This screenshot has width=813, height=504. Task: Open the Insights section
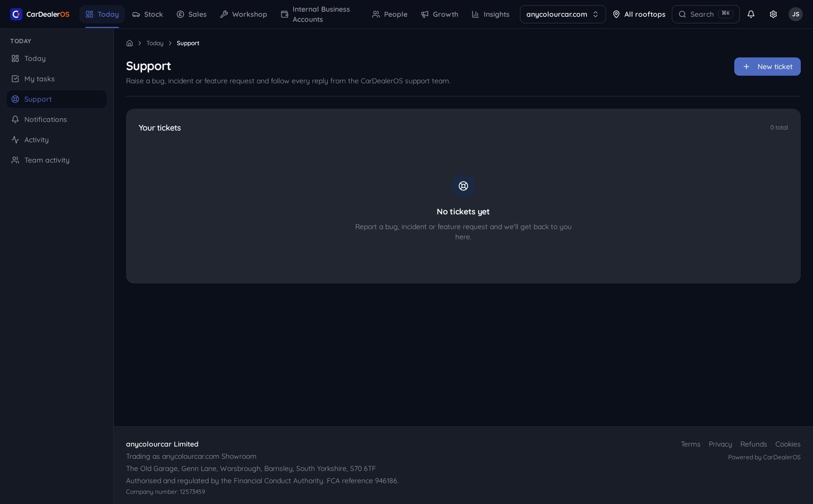(490, 14)
